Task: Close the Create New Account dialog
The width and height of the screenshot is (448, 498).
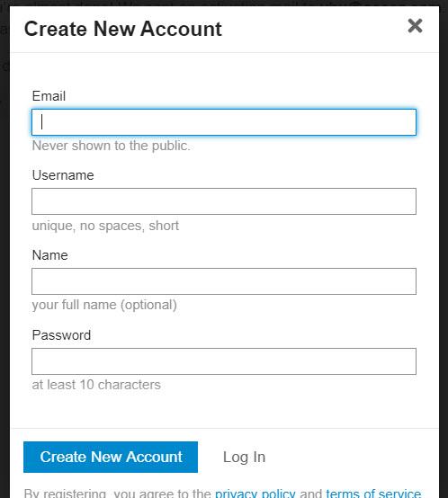Action: [x=415, y=26]
